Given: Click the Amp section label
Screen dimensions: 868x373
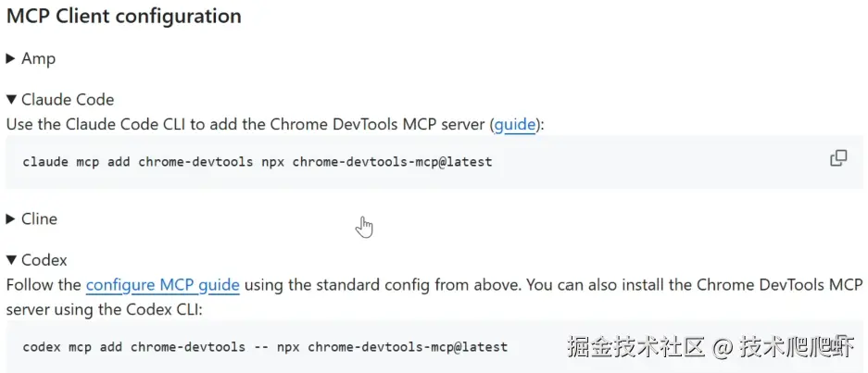Looking at the screenshot, I should tap(38, 58).
